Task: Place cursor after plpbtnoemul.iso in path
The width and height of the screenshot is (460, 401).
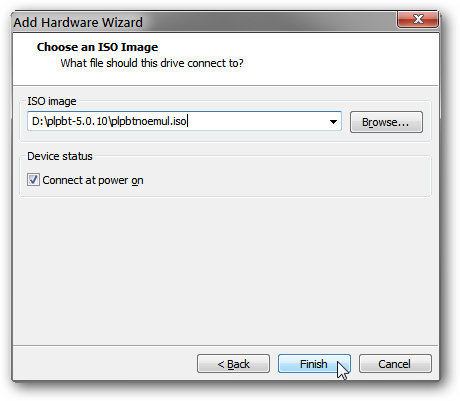Action: point(187,121)
